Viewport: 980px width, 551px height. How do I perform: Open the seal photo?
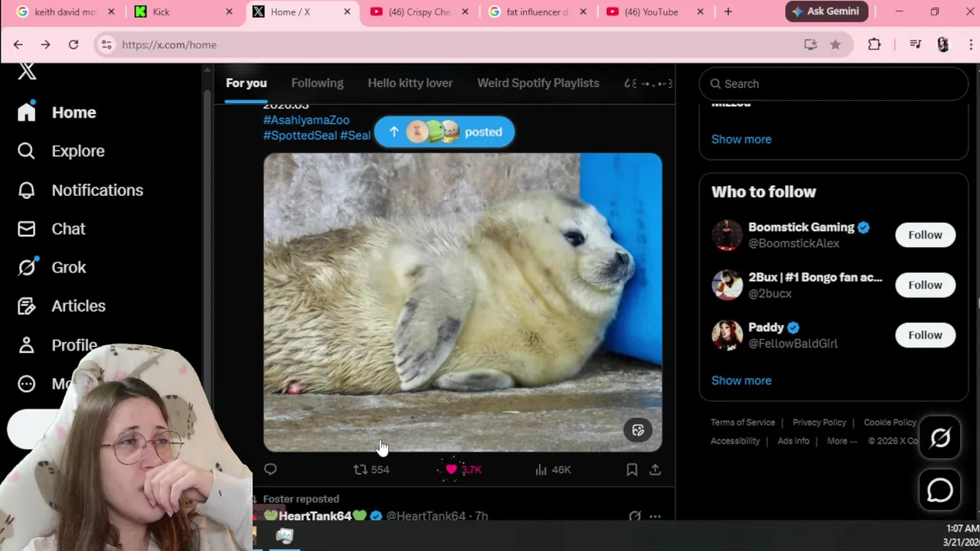[x=462, y=302]
